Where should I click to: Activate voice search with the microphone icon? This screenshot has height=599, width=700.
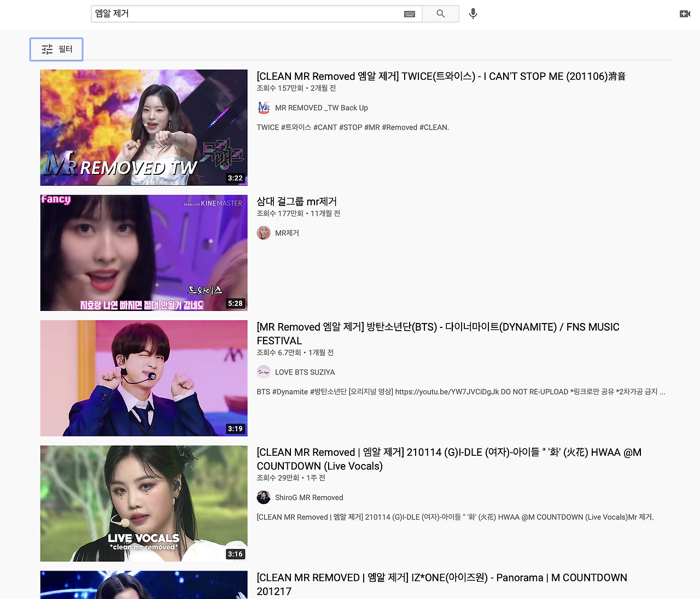472,14
